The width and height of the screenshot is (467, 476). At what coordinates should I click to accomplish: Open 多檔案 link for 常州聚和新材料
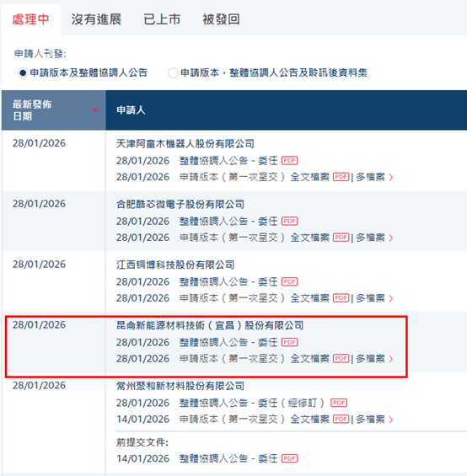[x=370, y=420]
